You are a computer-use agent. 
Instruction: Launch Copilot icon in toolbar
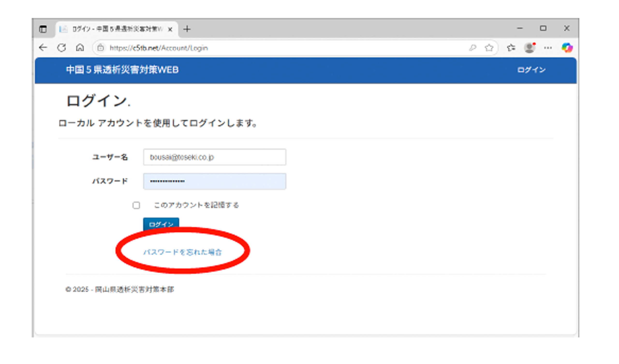[x=567, y=48]
